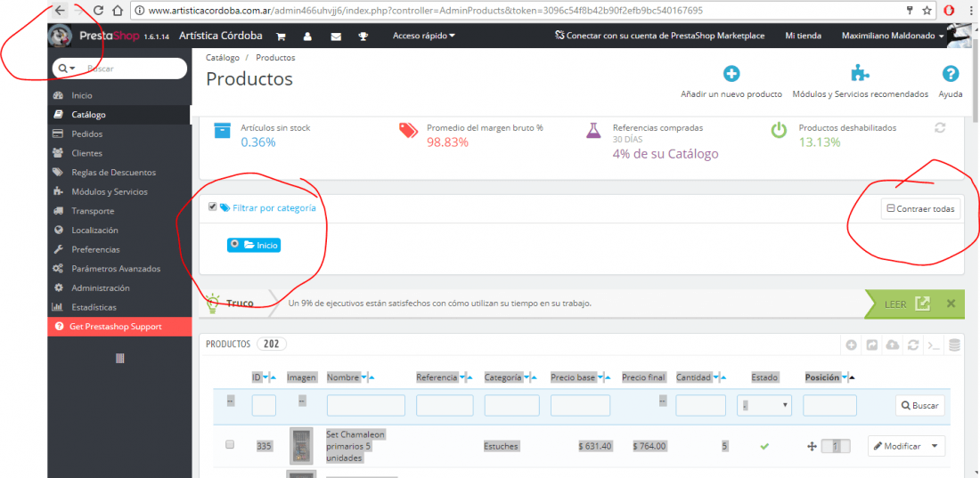
Task: Click Modificar for product 335
Action: pyautogui.click(x=897, y=446)
